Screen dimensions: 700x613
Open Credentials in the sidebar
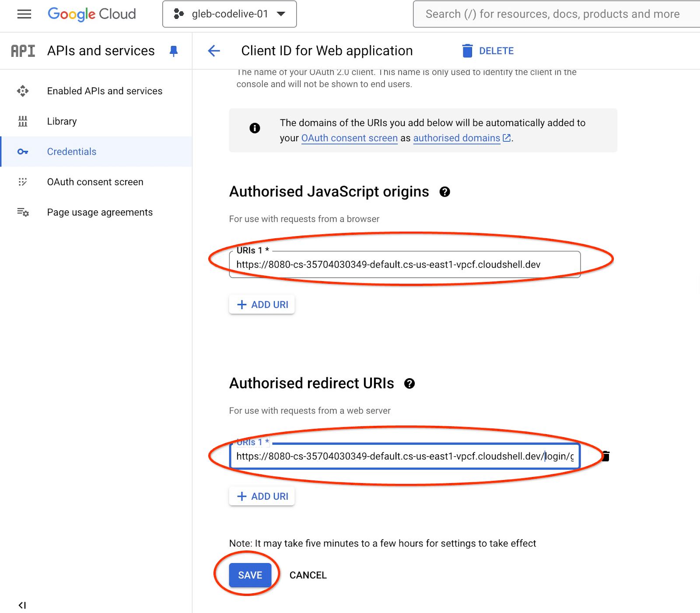72,152
